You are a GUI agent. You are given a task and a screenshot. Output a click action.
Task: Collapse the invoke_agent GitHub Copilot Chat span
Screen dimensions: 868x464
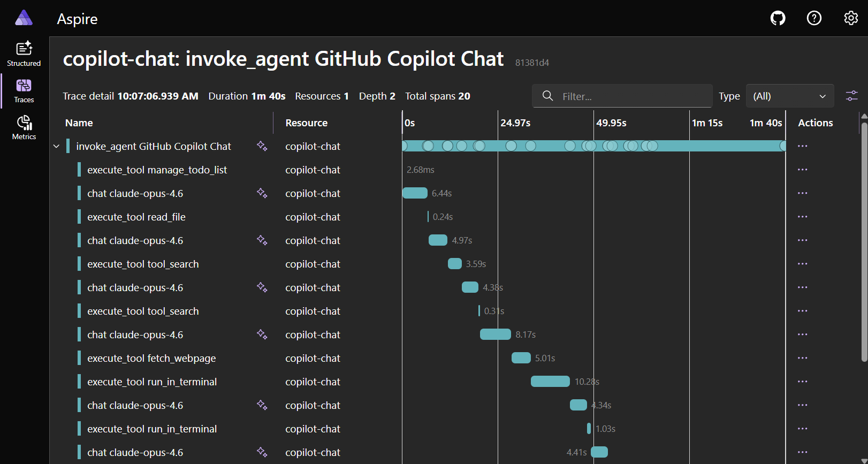[x=56, y=146]
